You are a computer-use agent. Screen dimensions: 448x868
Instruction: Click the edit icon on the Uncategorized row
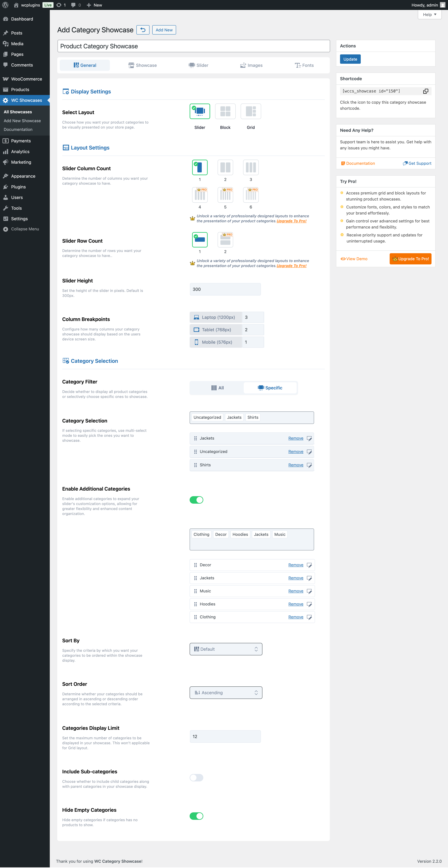[x=309, y=452]
